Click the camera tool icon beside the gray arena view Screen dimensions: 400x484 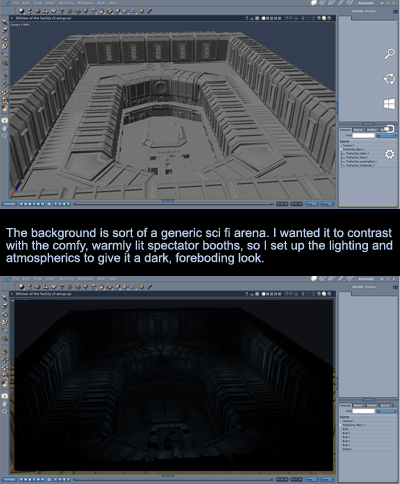tap(5, 120)
